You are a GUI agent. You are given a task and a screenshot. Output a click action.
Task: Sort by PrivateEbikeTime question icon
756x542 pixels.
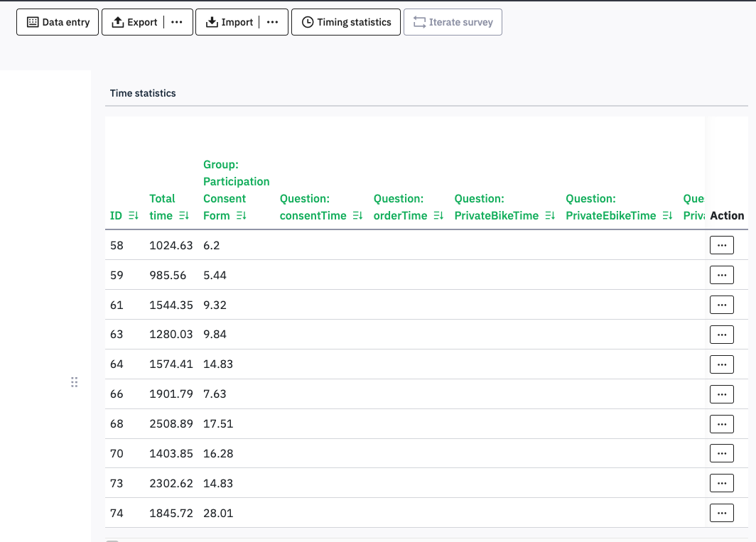pos(667,216)
